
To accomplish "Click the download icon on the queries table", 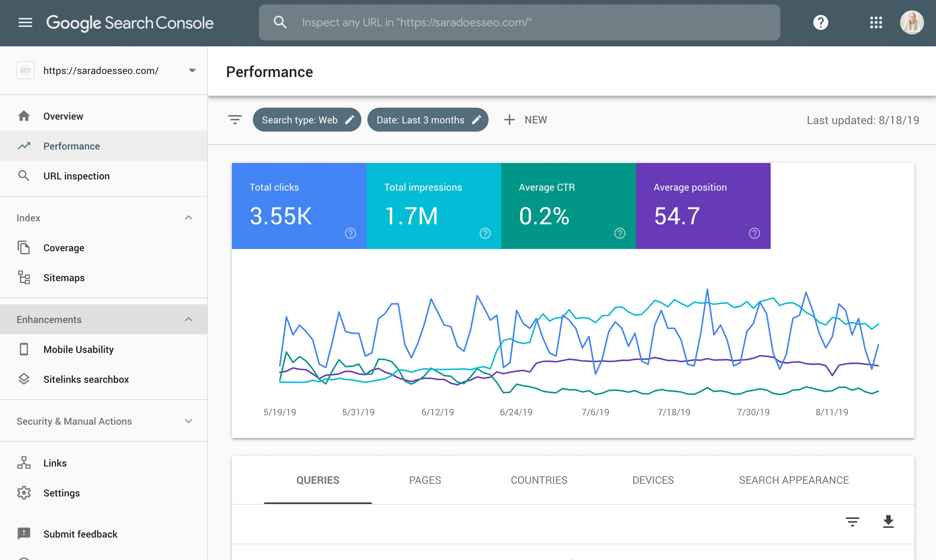I will (x=888, y=521).
